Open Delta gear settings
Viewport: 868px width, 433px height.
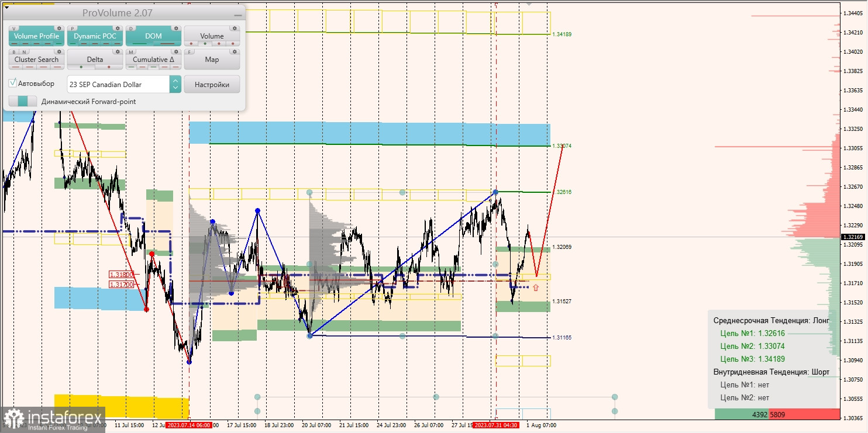(x=118, y=51)
